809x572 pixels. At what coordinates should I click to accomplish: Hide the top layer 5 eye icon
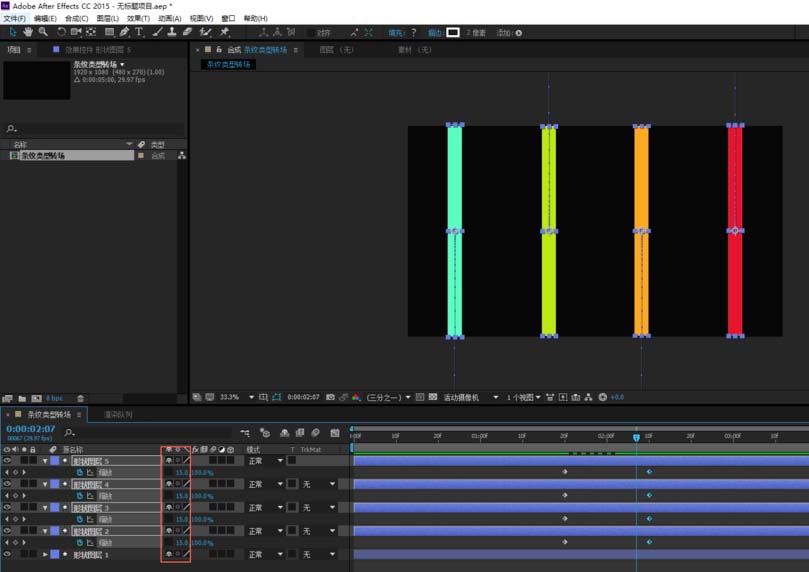click(7, 461)
